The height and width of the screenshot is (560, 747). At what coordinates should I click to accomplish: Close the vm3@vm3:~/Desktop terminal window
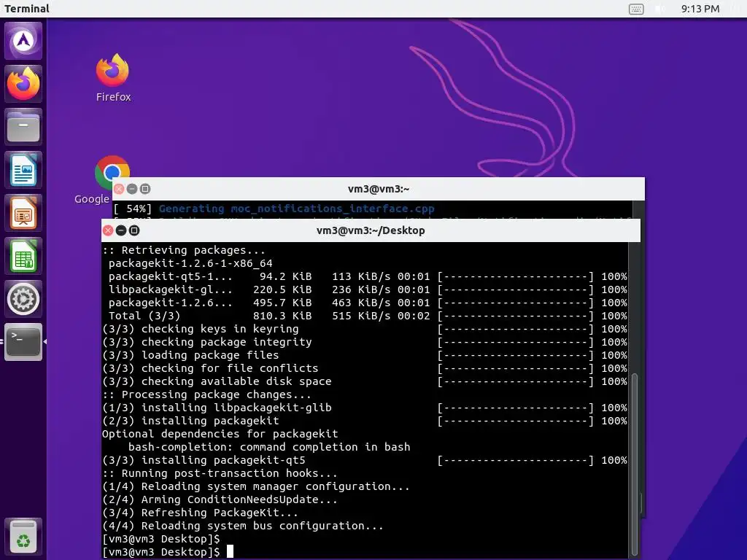point(108,230)
